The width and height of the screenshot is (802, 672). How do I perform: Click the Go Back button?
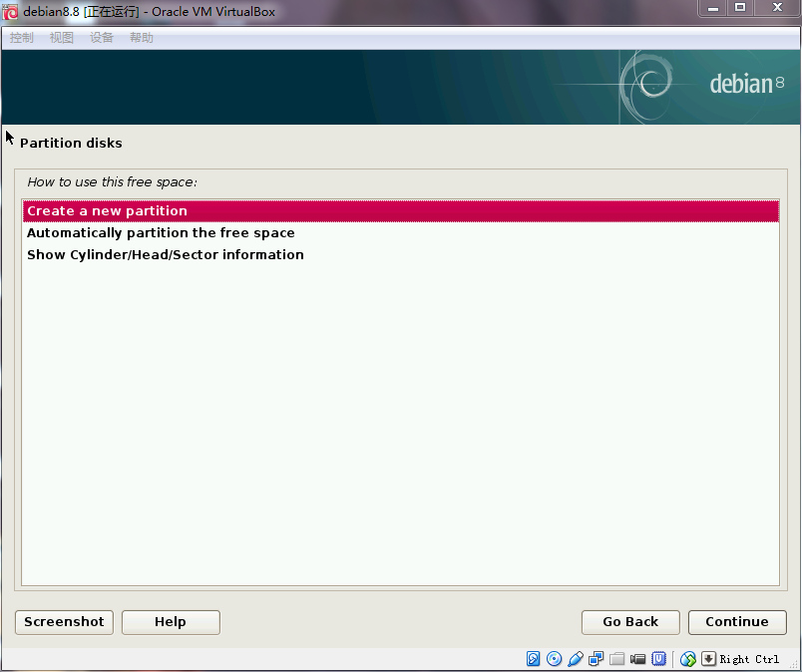coord(630,622)
